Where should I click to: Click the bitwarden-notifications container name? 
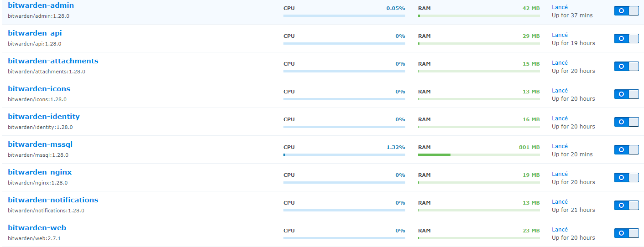tap(53, 200)
